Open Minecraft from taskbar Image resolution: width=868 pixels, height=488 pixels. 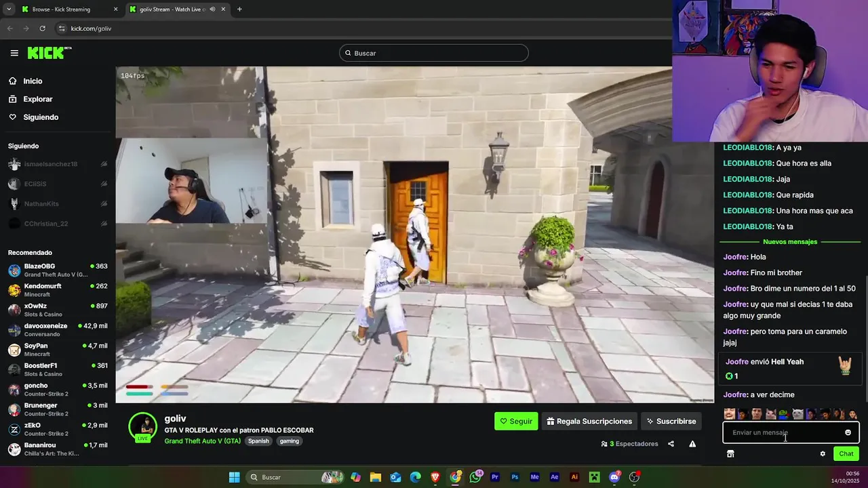pos(595,477)
